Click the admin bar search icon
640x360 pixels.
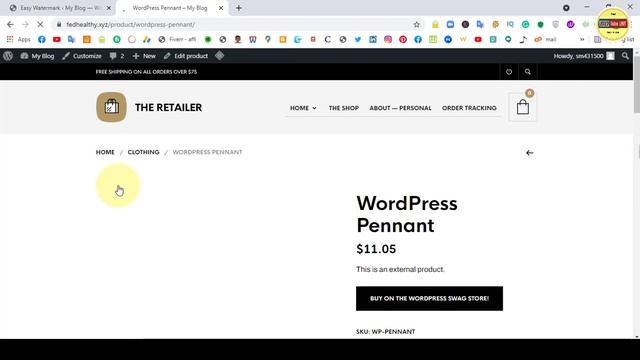pos(625,56)
